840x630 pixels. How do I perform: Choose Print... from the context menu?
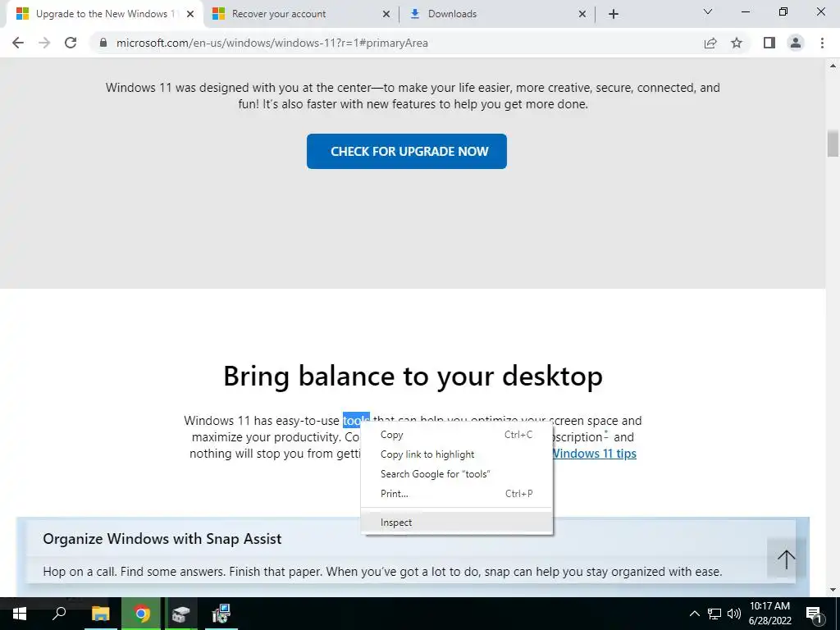(456, 493)
